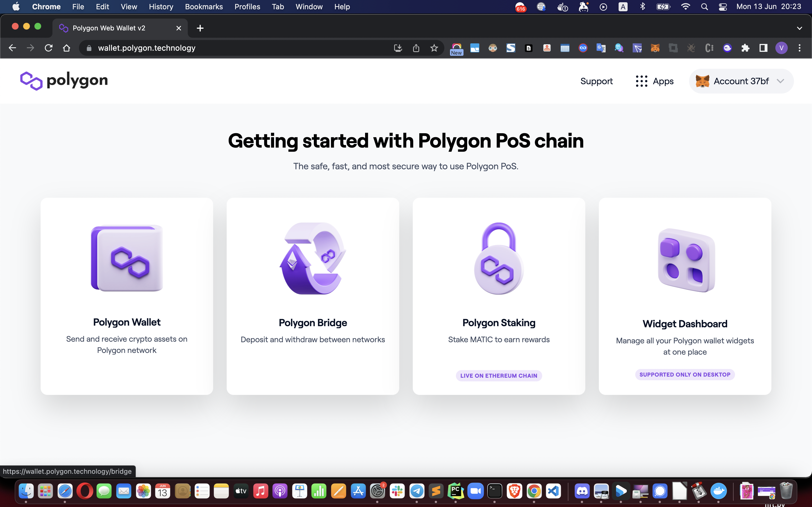Open macOS Control Center toggles icon
The image size is (812, 507).
[722, 7]
